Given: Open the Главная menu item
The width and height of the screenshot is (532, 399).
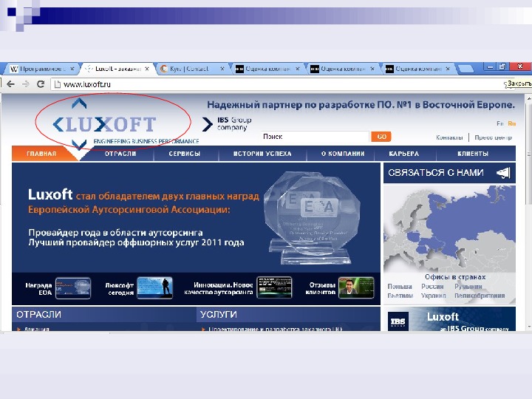Looking at the screenshot, I should (x=41, y=154).
